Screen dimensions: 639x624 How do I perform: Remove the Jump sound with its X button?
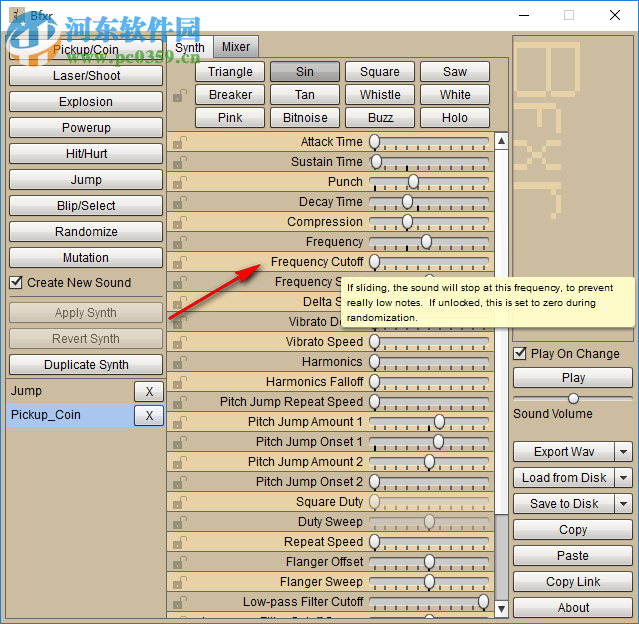[149, 392]
